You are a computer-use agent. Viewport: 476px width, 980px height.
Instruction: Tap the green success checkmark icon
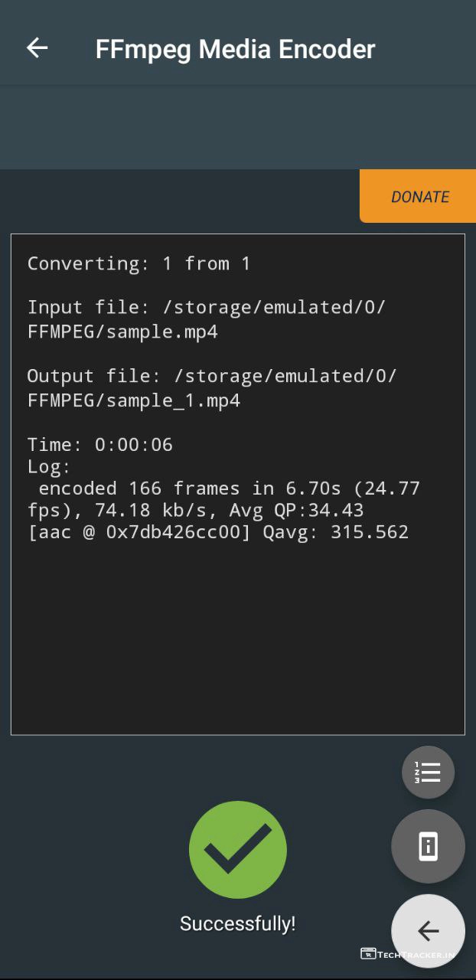[238, 850]
